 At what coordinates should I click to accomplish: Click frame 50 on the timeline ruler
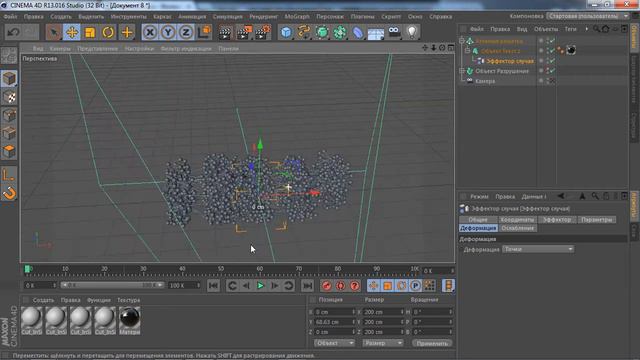(x=221, y=269)
